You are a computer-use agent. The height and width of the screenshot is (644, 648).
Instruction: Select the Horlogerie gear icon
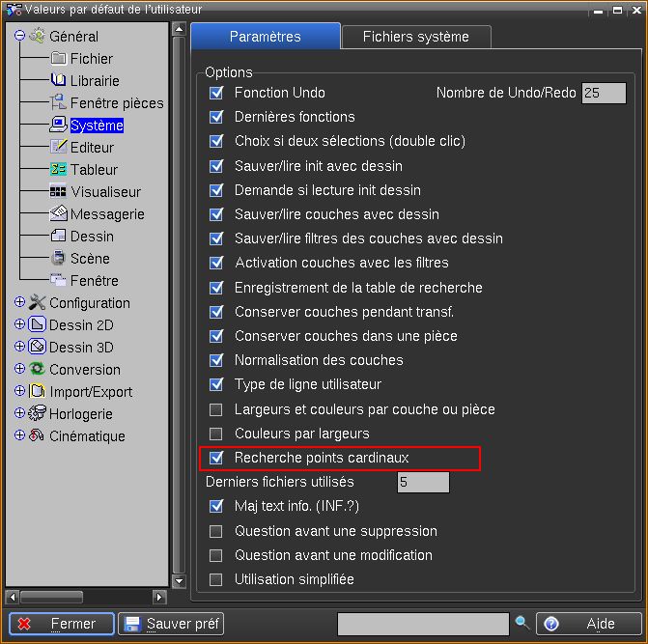tap(37, 414)
